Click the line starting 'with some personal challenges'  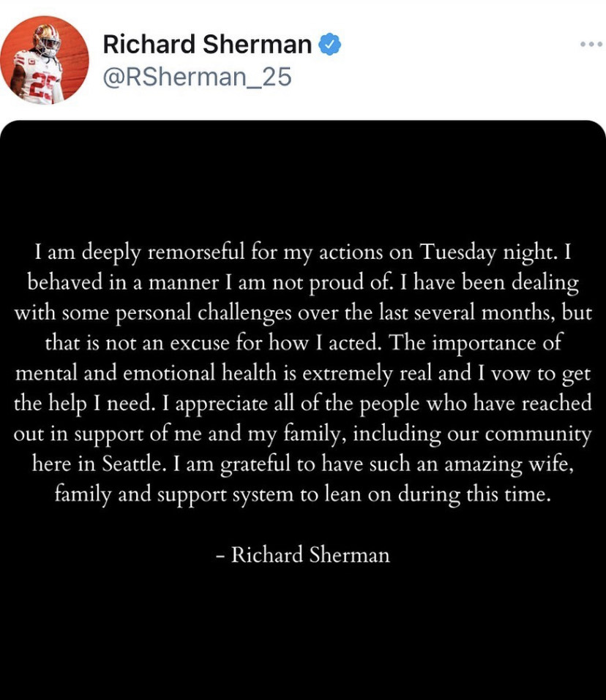[302, 313]
